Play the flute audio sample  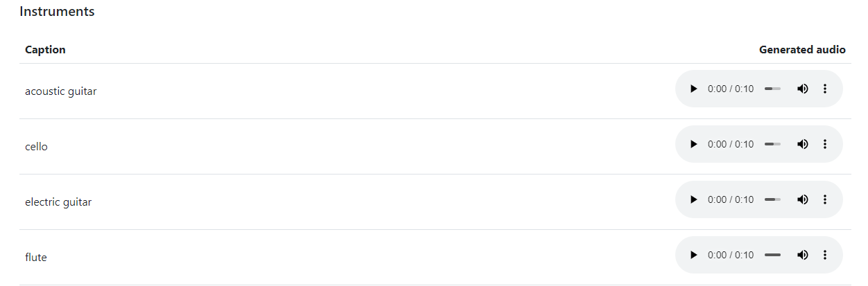[693, 255]
